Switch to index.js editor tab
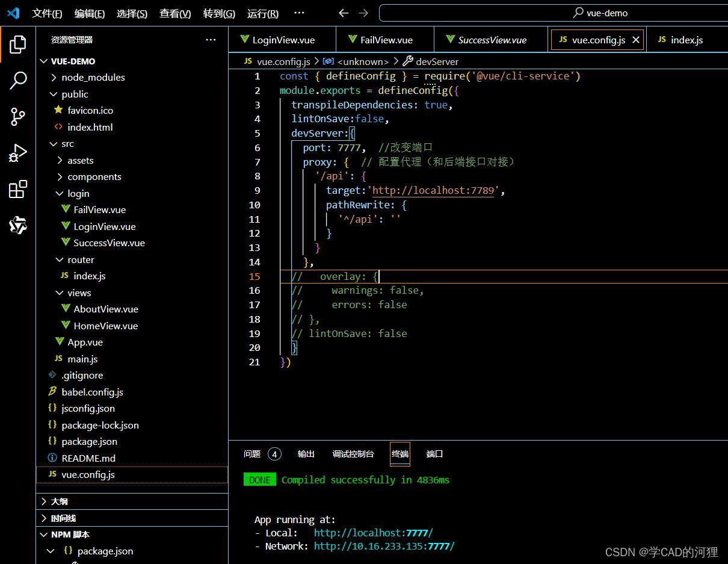Image resolution: width=728 pixels, height=564 pixels. pos(686,40)
